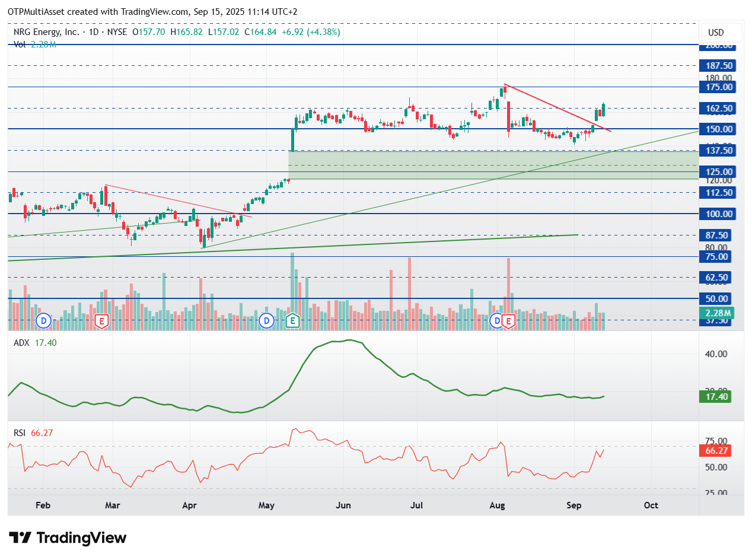Viewport: 752px width, 560px height.
Task: Click the May label on time axis
Action: [266, 505]
